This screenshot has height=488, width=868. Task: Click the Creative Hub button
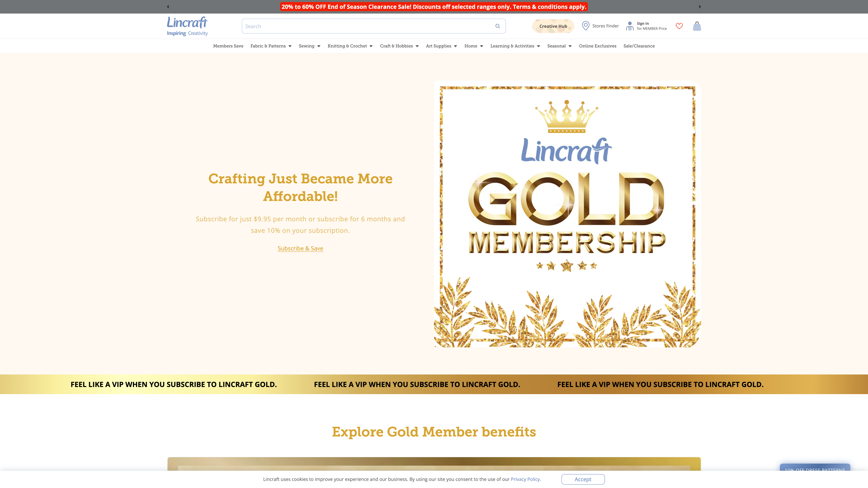[553, 26]
